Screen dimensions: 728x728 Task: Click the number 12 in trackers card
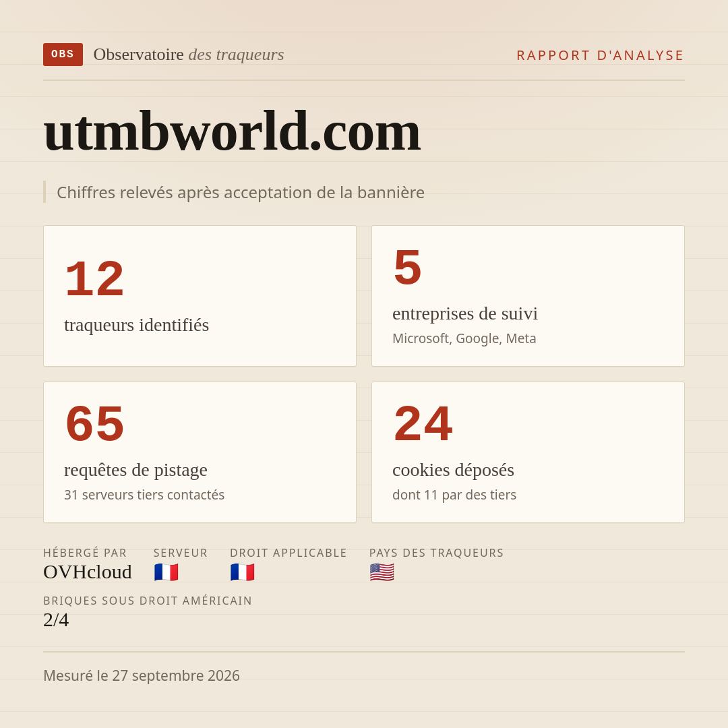point(95,279)
